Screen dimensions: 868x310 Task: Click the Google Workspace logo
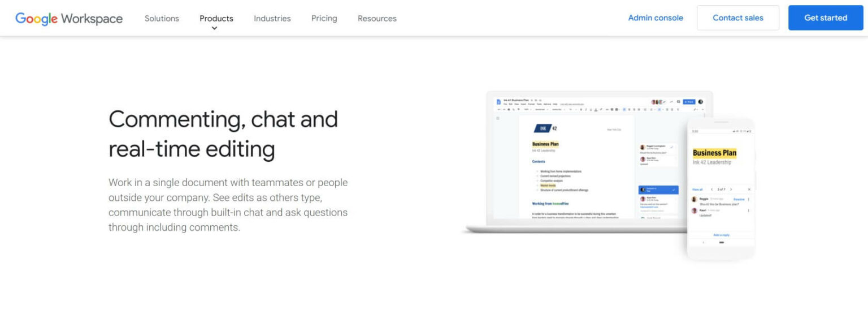tap(69, 18)
